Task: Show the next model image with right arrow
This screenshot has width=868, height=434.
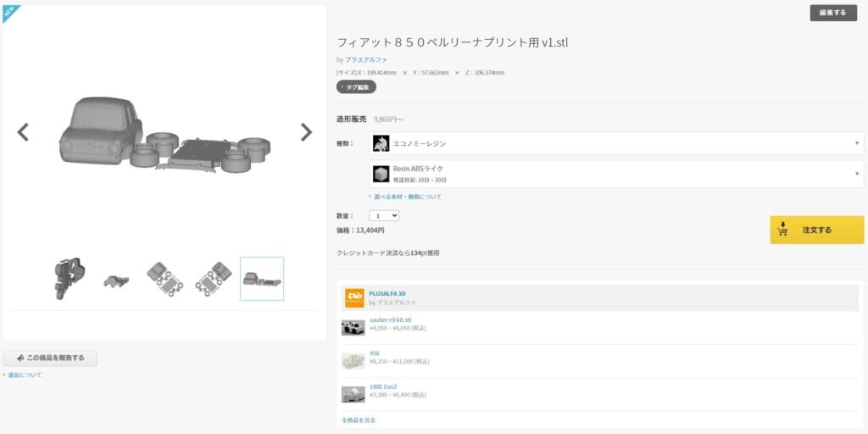Action: (306, 131)
